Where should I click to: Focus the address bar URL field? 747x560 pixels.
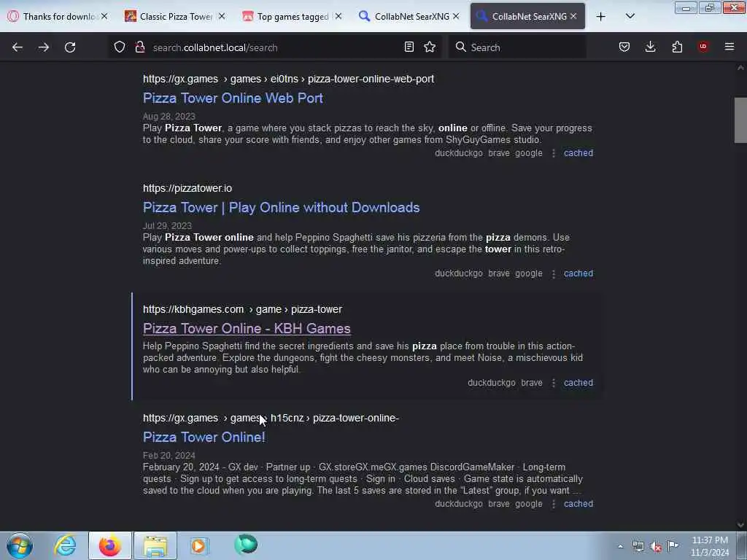pyautogui.click(x=274, y=47)
